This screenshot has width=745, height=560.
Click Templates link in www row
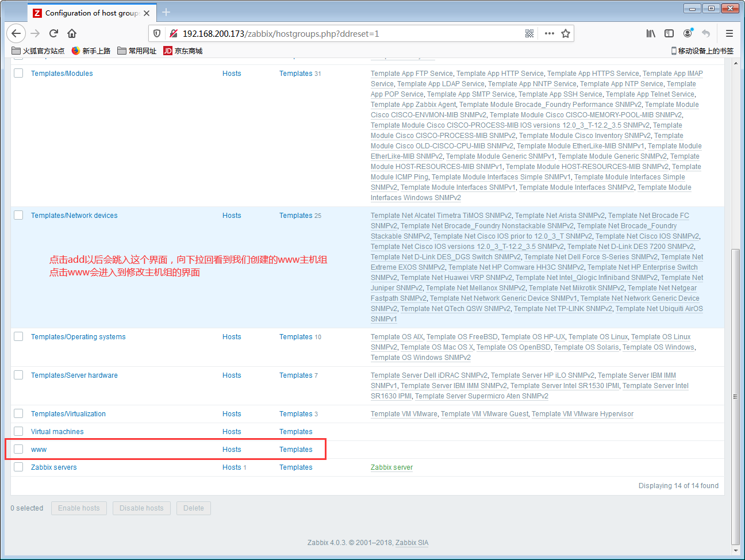click(296, 450)
